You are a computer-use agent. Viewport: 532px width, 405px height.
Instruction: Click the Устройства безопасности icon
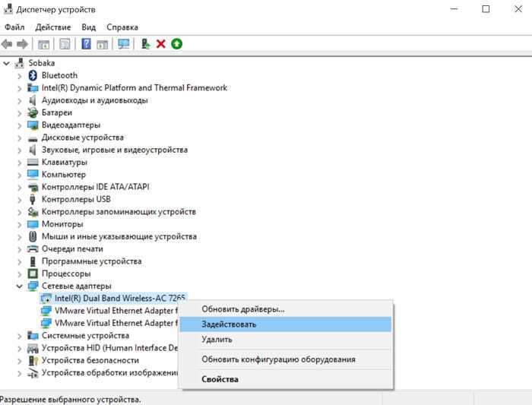coord(33,360)
